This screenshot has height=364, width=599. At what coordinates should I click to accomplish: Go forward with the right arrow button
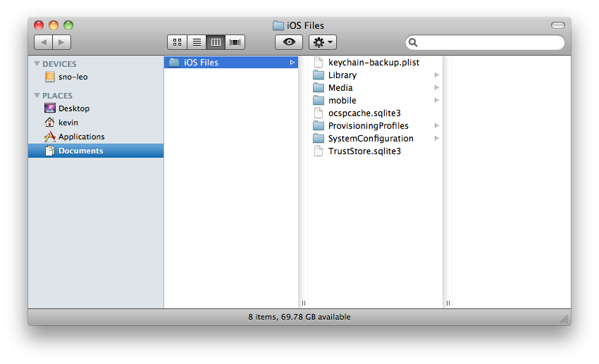point(61,42)
